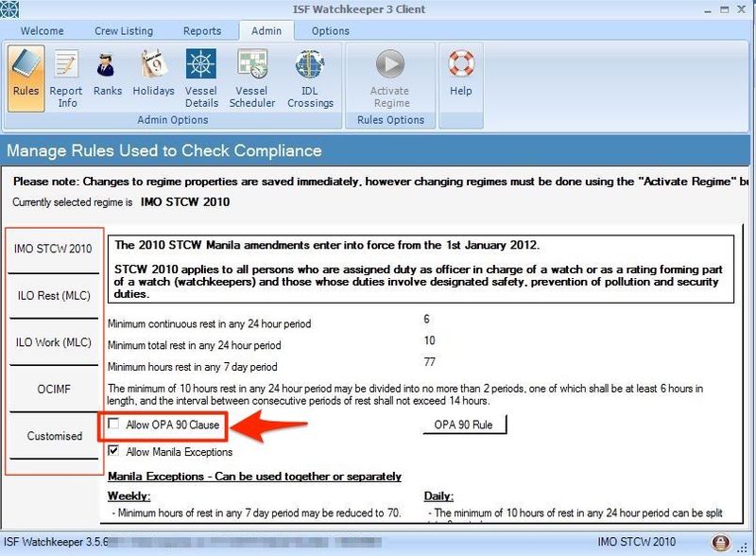Open the Report Info icon

click(66, 78)
